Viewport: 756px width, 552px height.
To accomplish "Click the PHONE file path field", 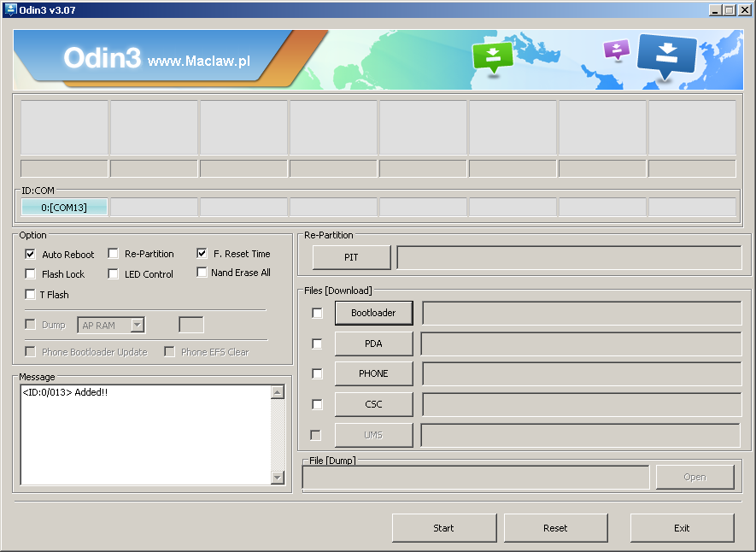I will (582, 373).
